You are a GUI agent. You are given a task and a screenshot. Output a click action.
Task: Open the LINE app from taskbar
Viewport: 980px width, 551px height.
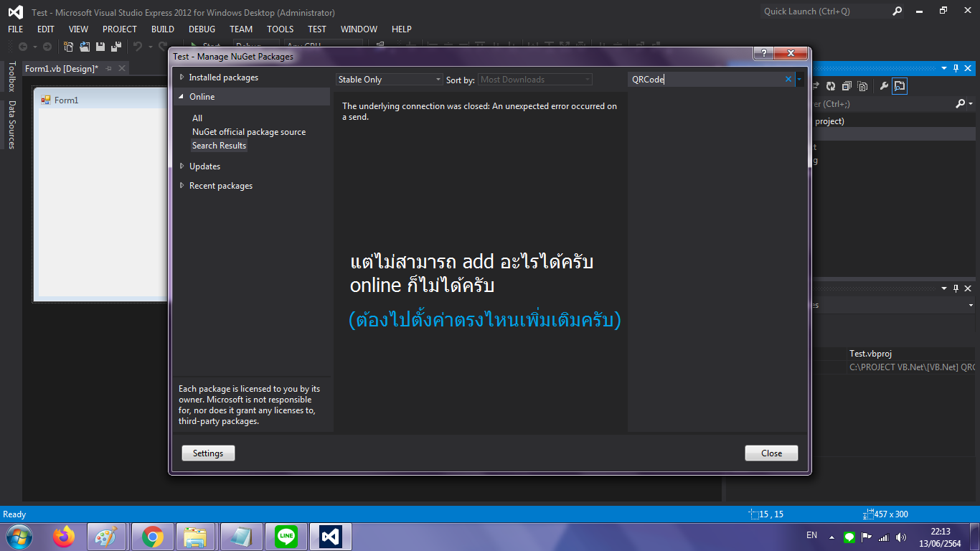pyautogui.click(x=286, y=536)
